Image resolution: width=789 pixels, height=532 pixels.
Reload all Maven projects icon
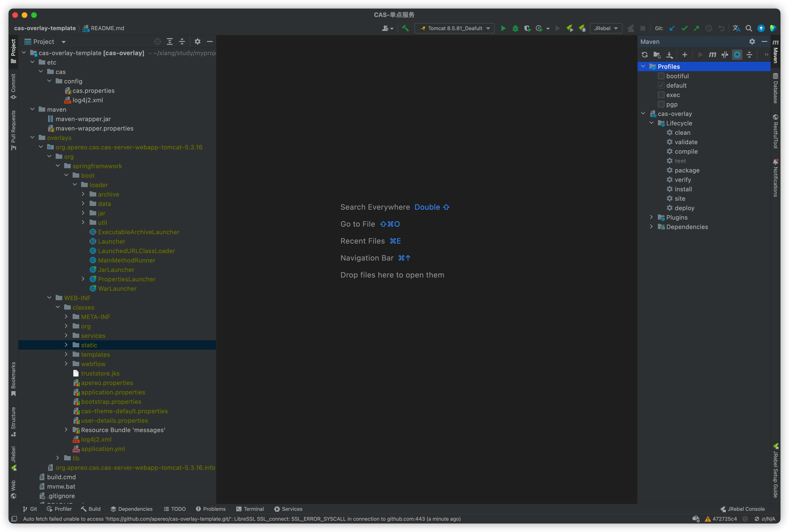click(x=644, y=55)
